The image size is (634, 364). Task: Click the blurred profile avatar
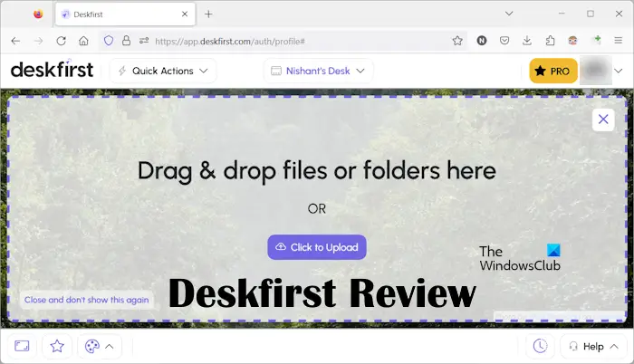pos(595,71)
